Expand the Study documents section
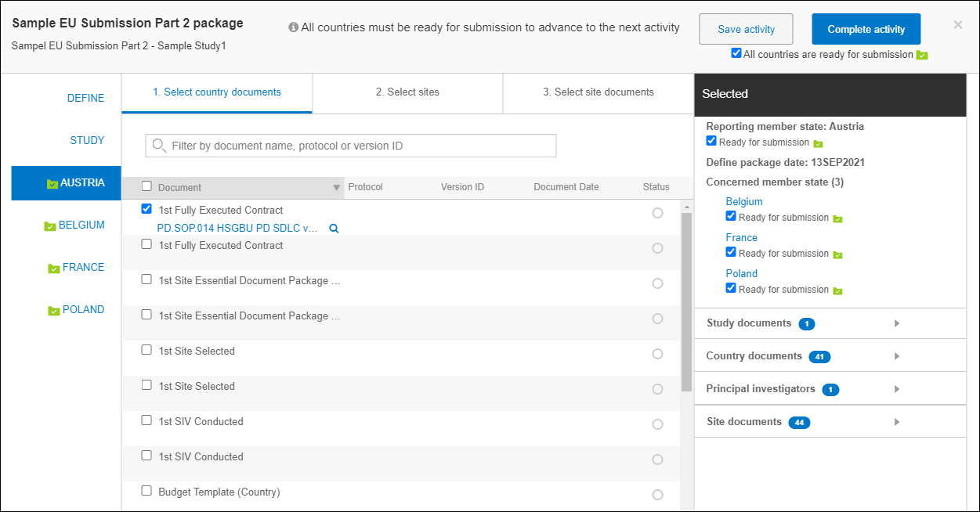The width and height of the screenshot is (980, 512). [897, 323]
